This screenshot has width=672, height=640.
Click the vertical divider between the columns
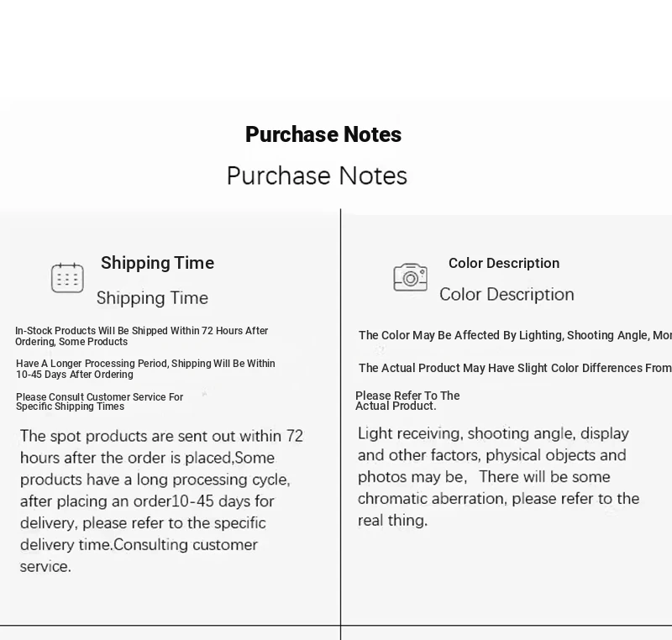coord(341,424)
